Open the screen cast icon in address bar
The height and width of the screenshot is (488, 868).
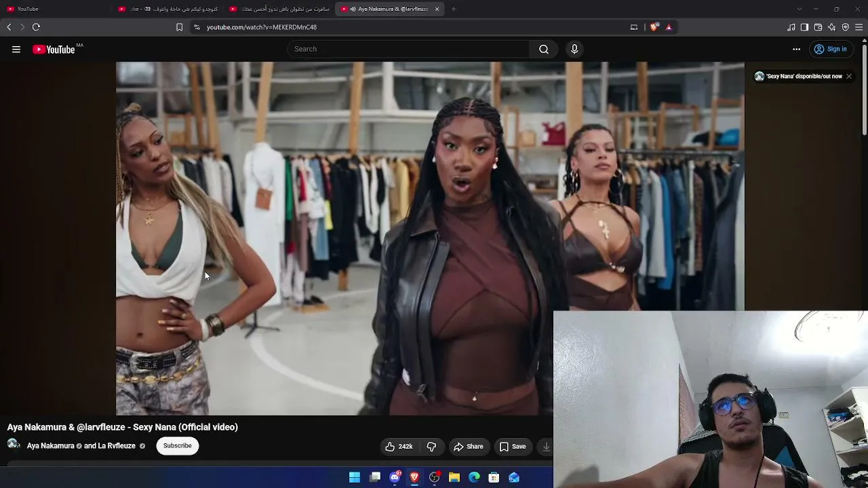[x=634, y=27]
